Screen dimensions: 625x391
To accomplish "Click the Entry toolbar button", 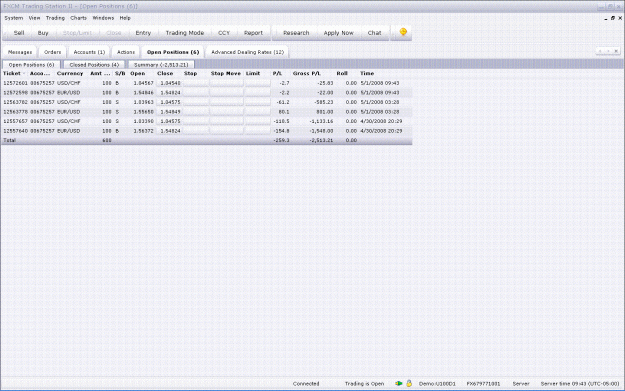I will click(x=143, y=33).
